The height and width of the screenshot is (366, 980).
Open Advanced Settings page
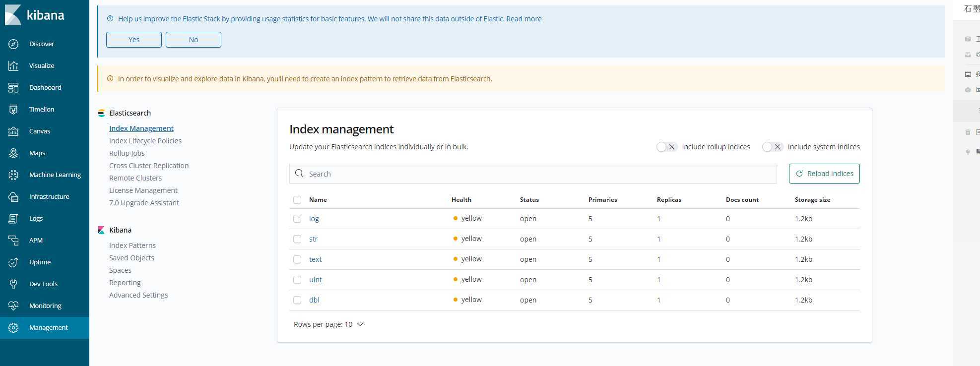click(138, 295)
